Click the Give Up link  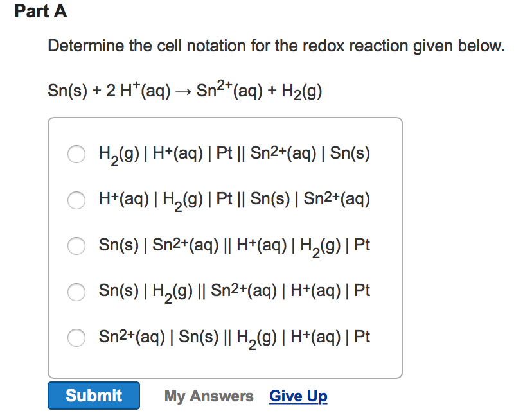click(298, 396)
